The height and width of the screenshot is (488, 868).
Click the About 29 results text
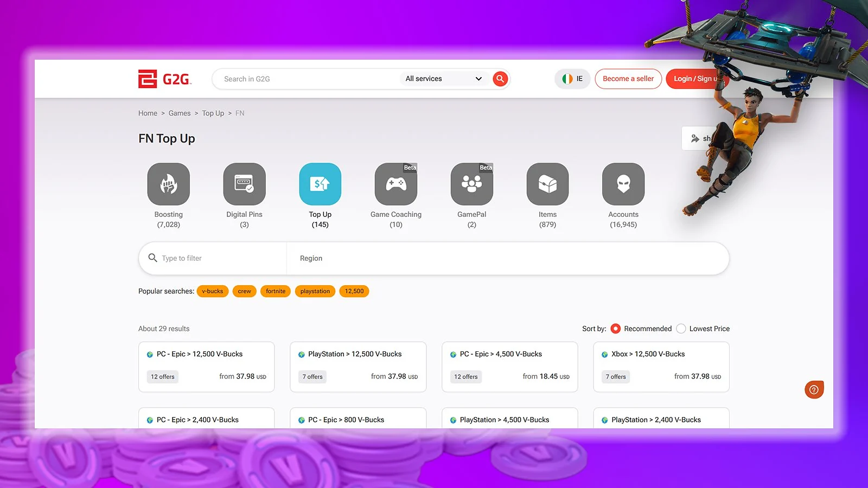(164, 329)
